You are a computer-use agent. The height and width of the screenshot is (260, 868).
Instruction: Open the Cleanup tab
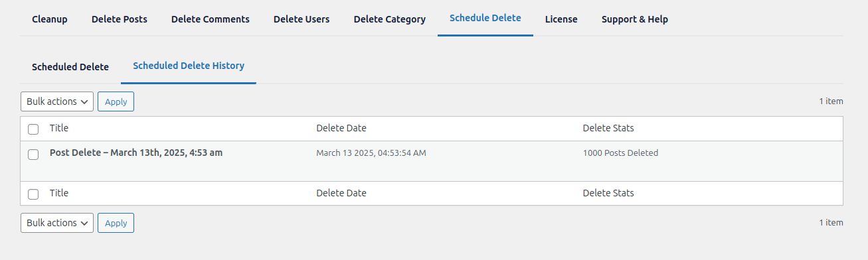[50, 19]
